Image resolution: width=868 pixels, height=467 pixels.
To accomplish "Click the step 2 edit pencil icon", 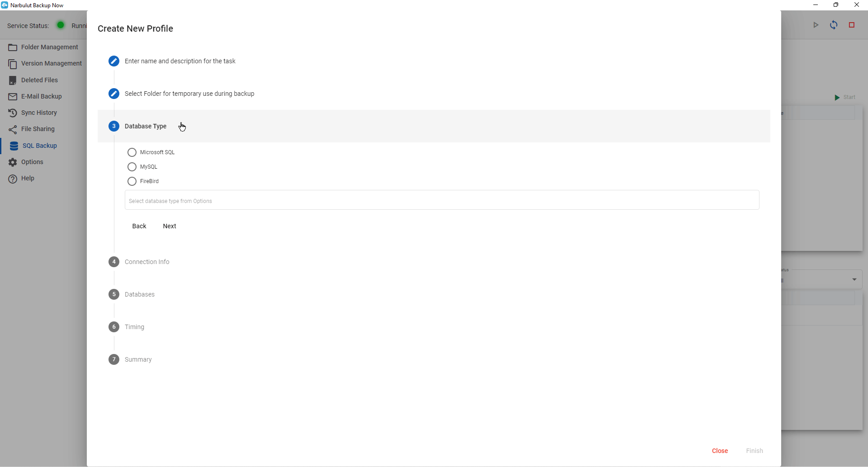I will (114, 94).
